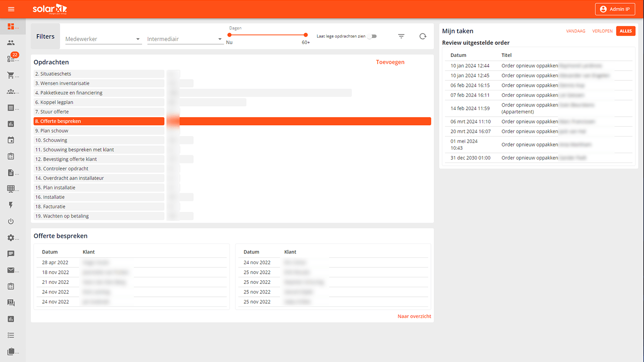Open the stacked clipboards icon at sidebar bottom
The height and width of the screenshot is (362, 644).
(x=11, y=351)
